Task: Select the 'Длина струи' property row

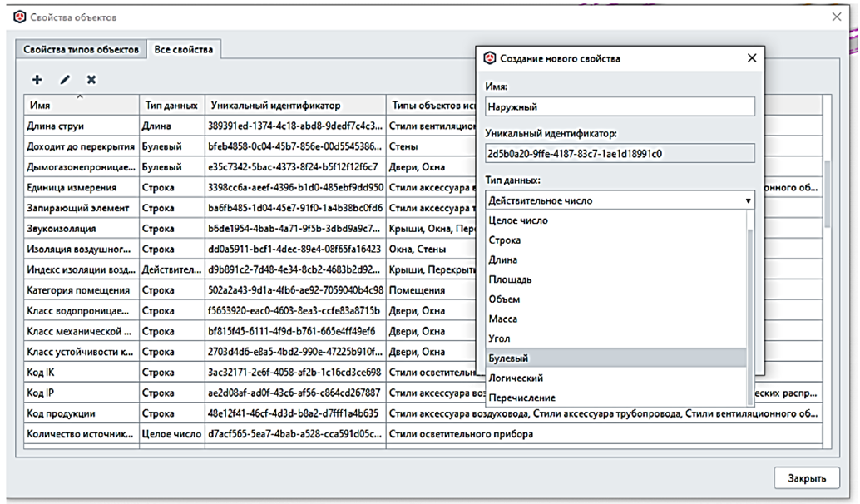Action: 80,126
